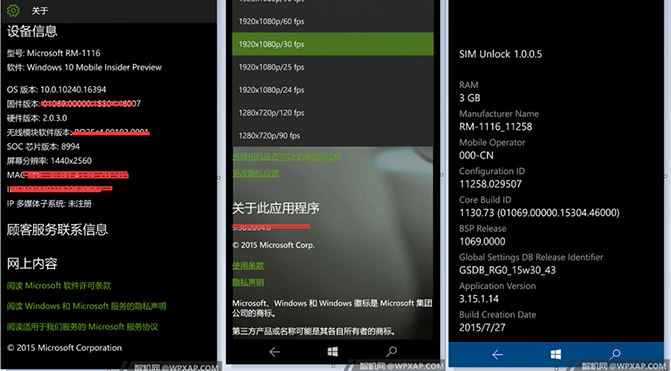Tap the search magnifier in the middle phone
Image resolution: width=671 pixels, height=371 pixels.
[x=391, y=352]
